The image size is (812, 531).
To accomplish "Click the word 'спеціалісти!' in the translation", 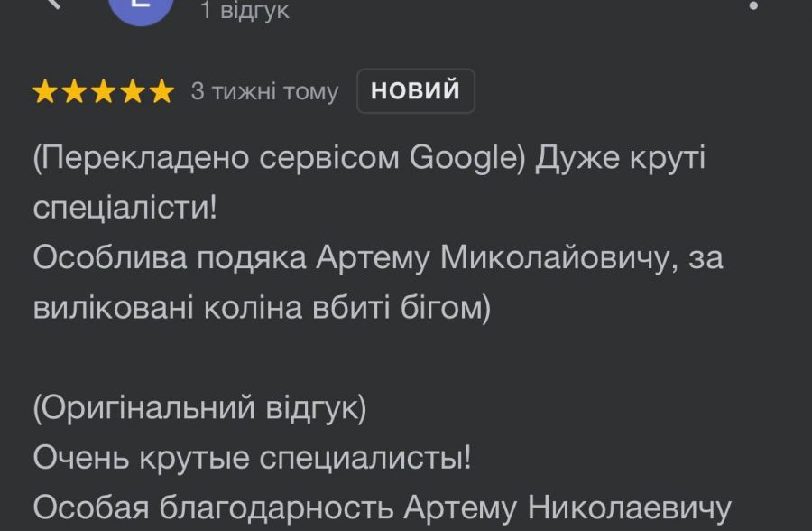I will point(125,207).
